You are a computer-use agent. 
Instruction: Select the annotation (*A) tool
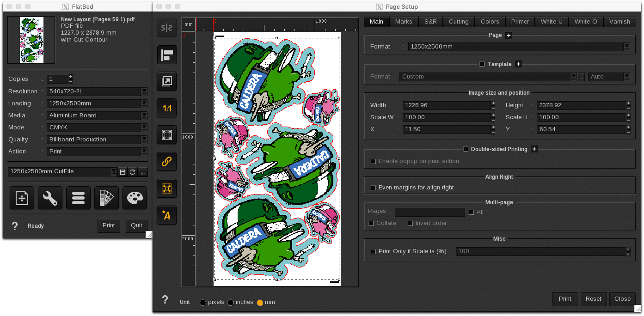(x=166, y=215)
